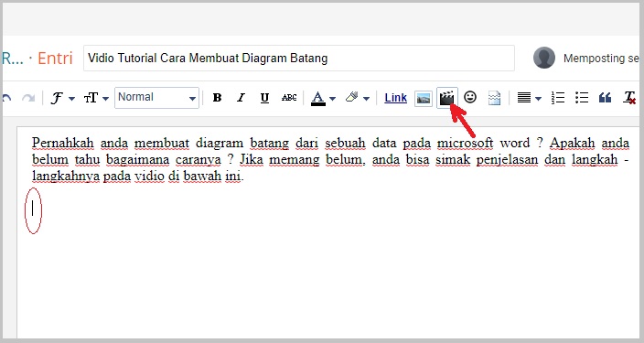
Task: Click the highlight color marker icon
Action: [x=352, y=97]
